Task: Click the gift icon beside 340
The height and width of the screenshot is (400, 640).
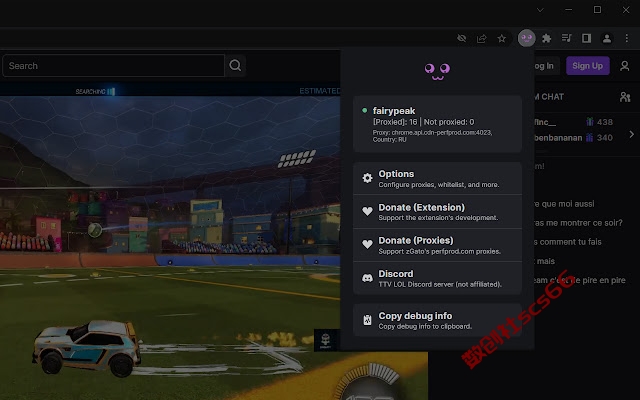Action: [589, 138]
